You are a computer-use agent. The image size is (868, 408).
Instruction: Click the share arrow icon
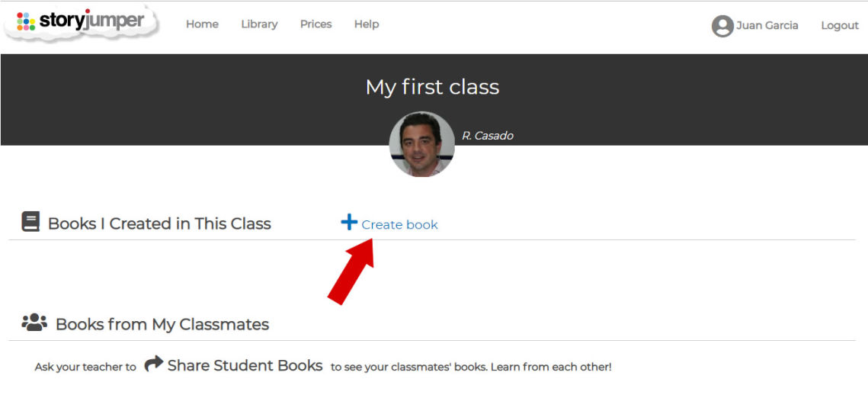(154, 364)
